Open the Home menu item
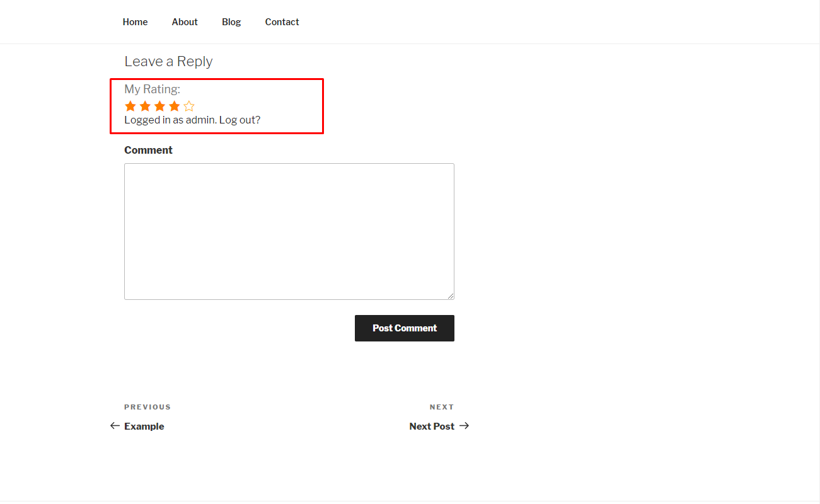Image resolution: width=820 pixels, height=504 pixels. [135, 22]
